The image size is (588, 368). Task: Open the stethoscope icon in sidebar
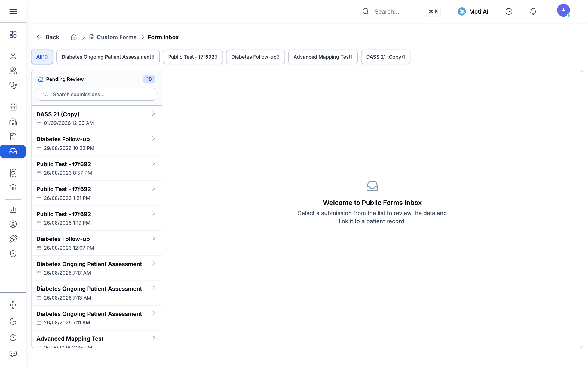13,85
